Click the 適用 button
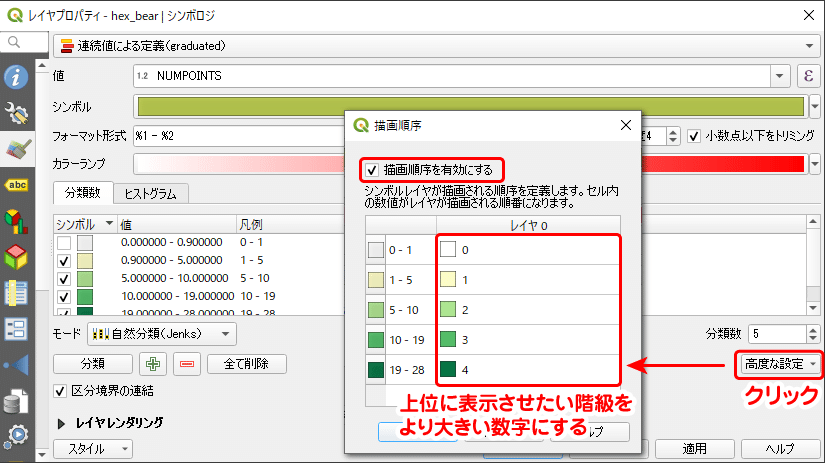 695,449
